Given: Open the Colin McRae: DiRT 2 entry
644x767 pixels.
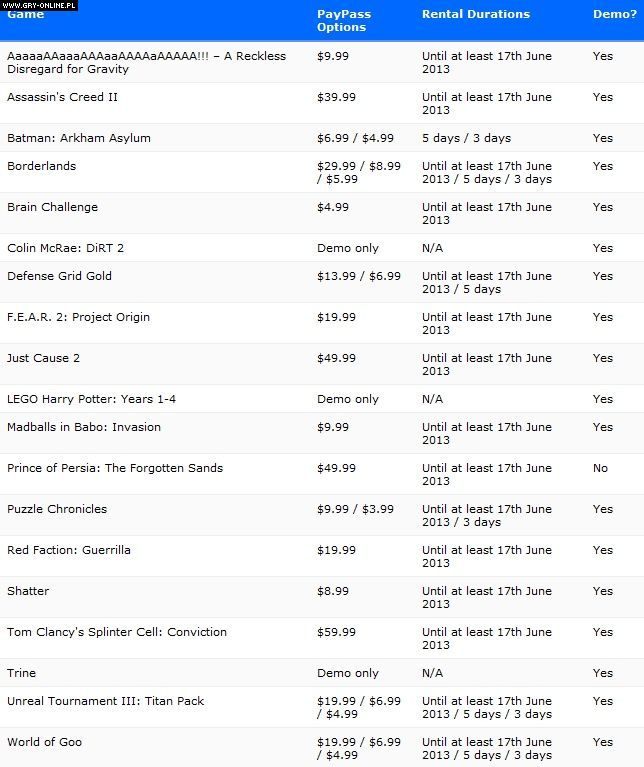Looking at the screenshot, I should [65, 248].
